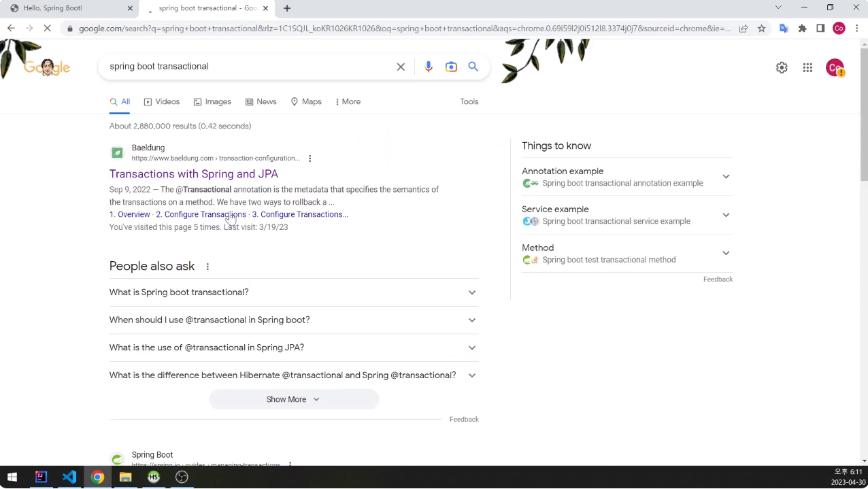Select the All results tab

point(120,101)
